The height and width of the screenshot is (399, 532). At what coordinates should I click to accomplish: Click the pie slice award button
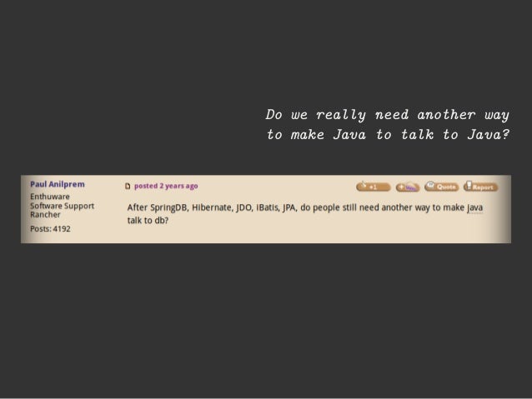tap(408, 187)
